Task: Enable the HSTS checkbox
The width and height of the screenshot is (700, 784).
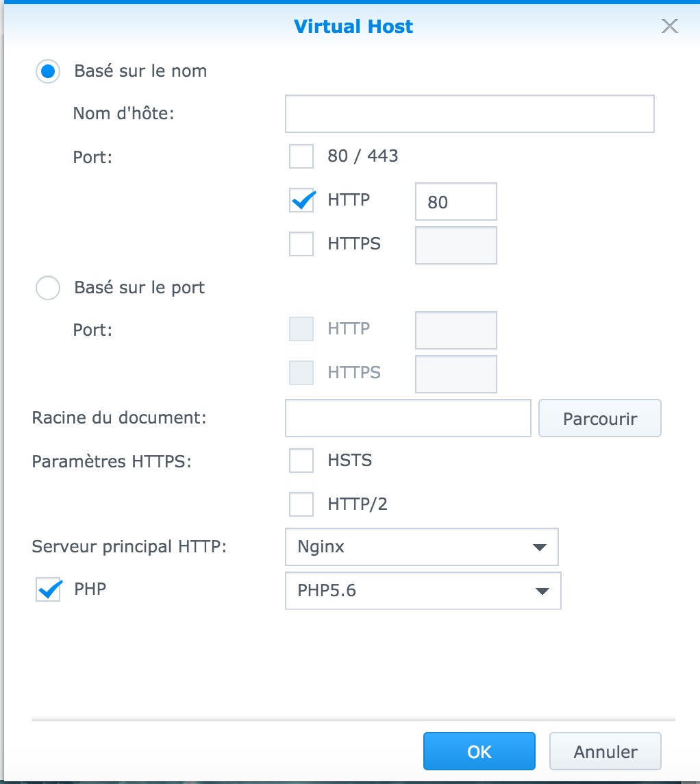Action: 301,461
